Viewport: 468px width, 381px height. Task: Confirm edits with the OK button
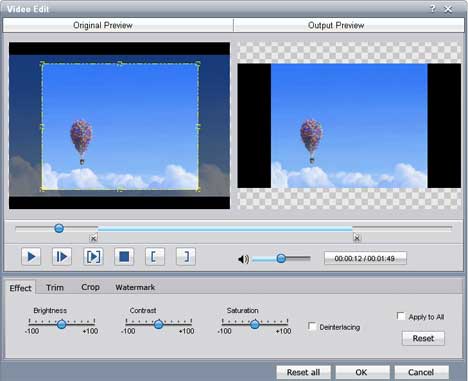coord(362,372)
